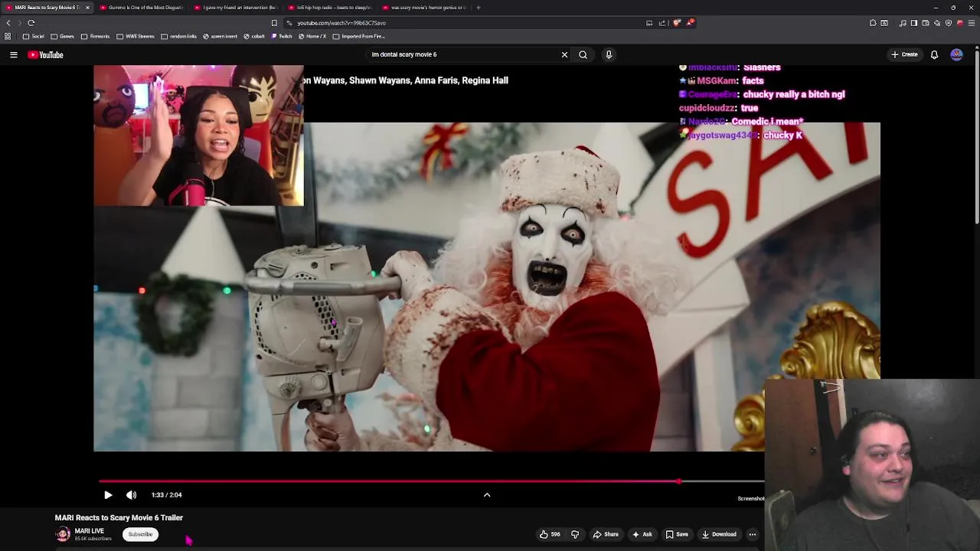Open the Imported From Fire bookmarks folder
Viewport: 980px width, 551px height.
point(358,36)
